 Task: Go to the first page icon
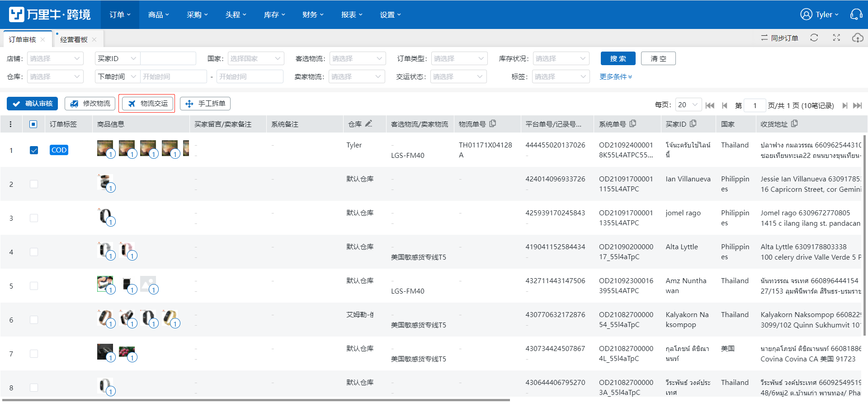coord(710,105)
